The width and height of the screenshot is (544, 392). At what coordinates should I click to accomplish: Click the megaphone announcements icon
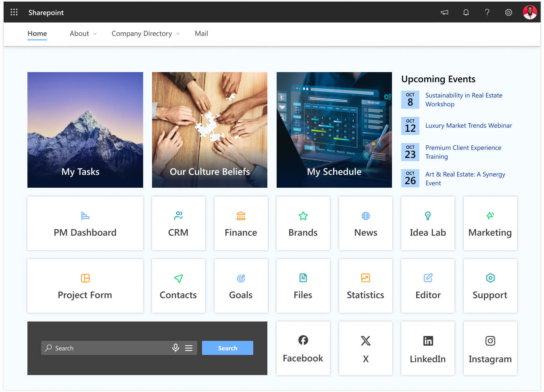coord(444,12)
